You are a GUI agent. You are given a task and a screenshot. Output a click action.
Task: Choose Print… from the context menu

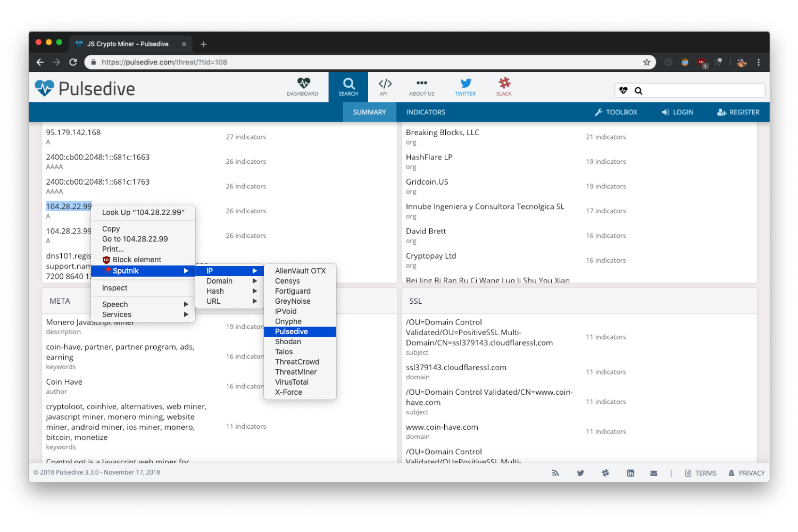click(143, 249)
